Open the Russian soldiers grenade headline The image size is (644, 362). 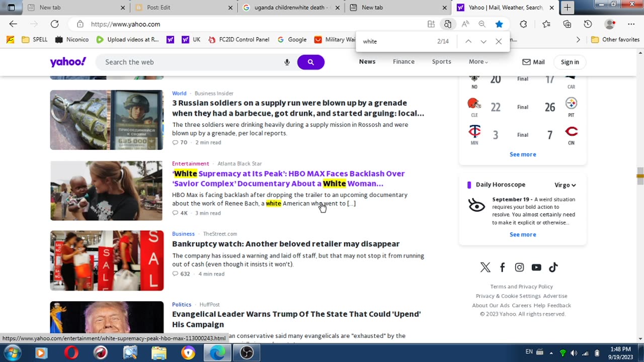point(298,108)
